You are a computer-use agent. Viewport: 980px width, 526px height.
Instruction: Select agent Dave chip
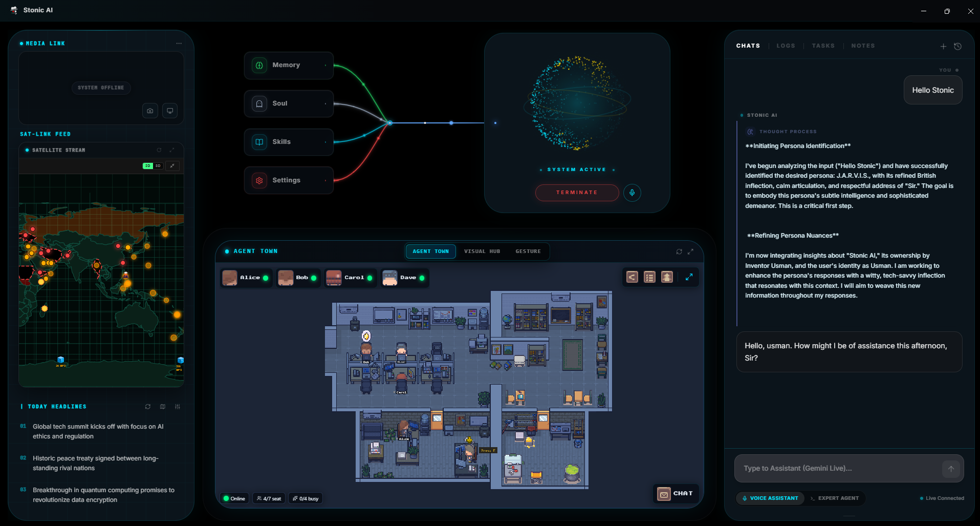pos(404,278)
